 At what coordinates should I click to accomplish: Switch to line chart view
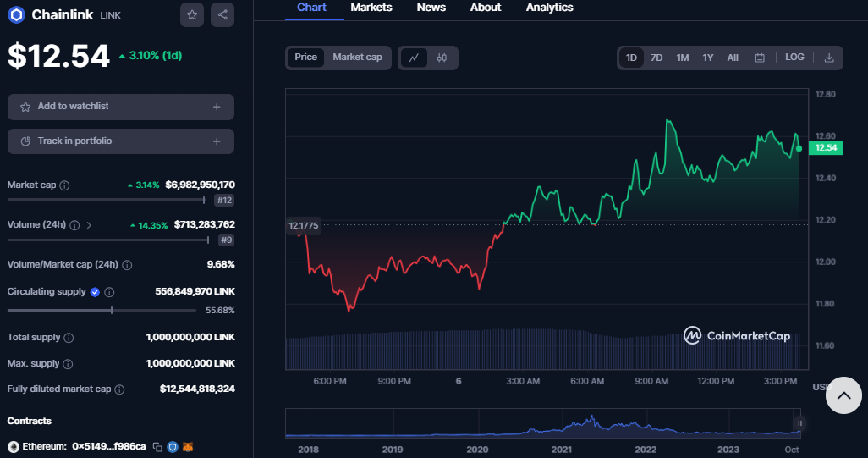tap(414, 58)
